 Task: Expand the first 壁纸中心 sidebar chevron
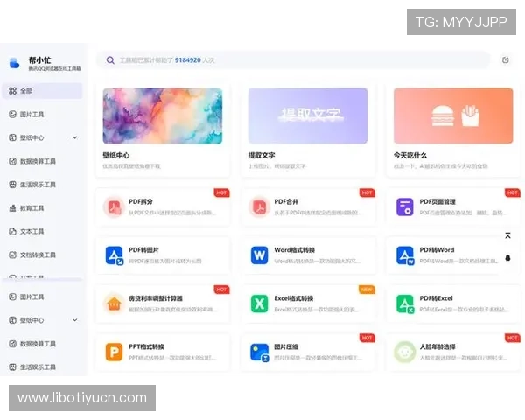click(x=74, y=137)
